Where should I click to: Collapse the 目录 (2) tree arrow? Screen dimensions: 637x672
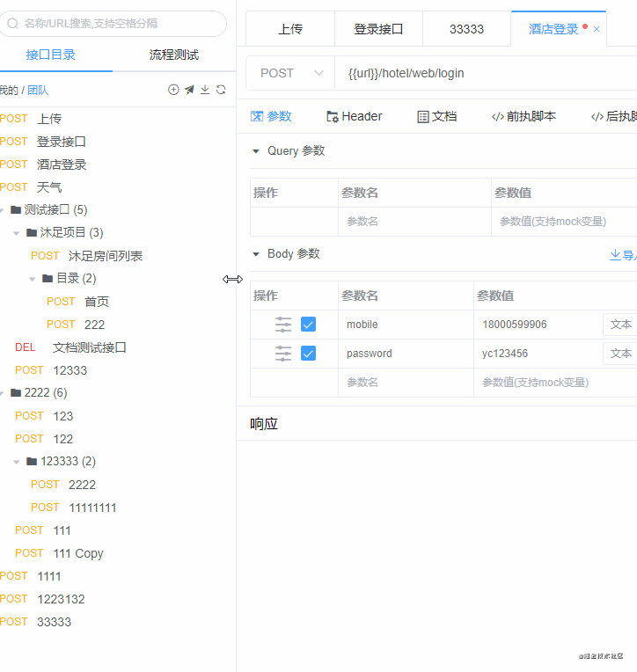(33, 279)
